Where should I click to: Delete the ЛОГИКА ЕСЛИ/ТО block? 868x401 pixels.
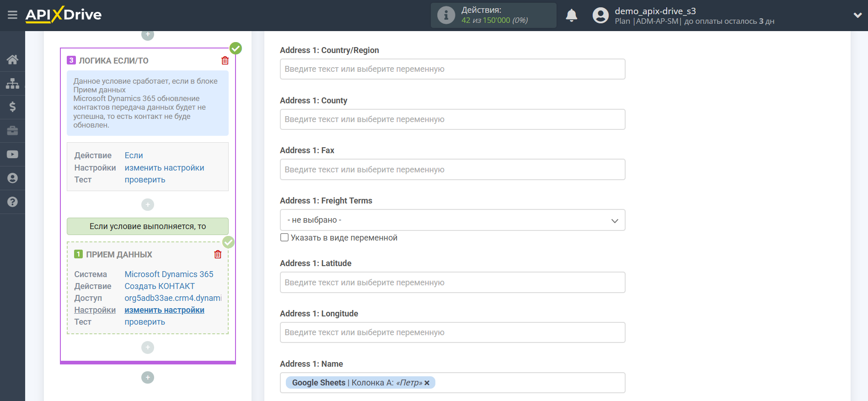pos(225,60)
